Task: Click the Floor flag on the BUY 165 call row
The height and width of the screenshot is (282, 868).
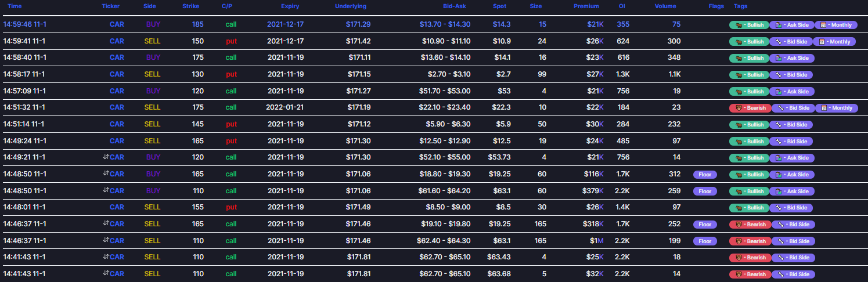Action: click(705, 175)
